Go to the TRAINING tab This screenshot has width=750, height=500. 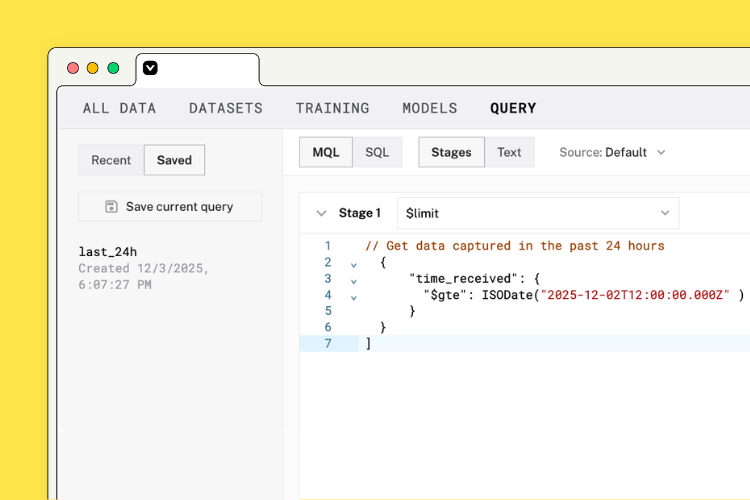coord(332,108)
